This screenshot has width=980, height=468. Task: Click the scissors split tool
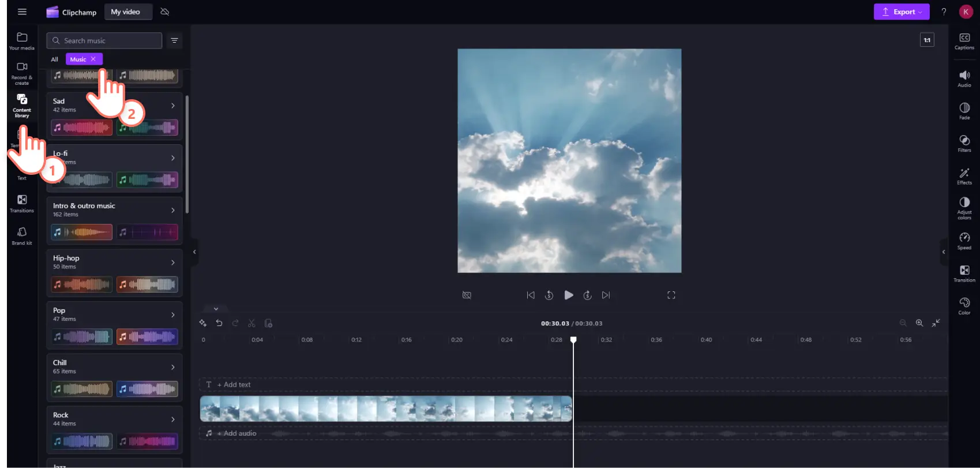[x=251, y=323]
